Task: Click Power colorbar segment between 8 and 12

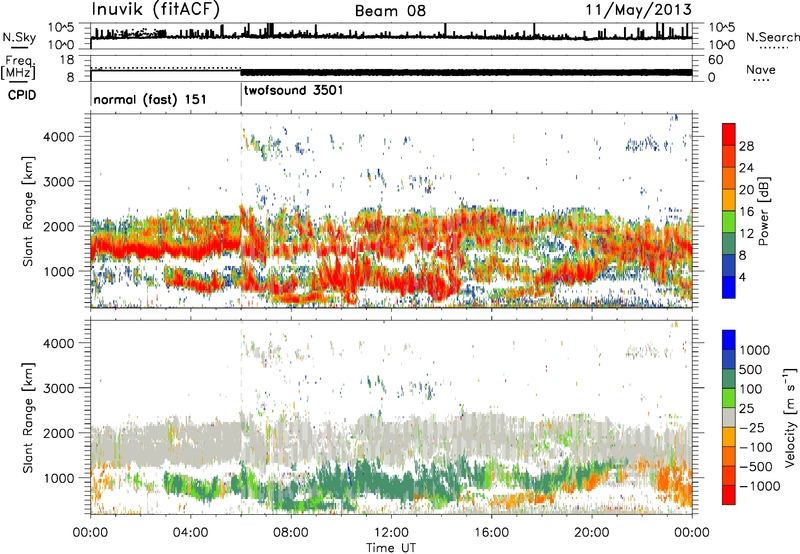Action: pos(729,244)
